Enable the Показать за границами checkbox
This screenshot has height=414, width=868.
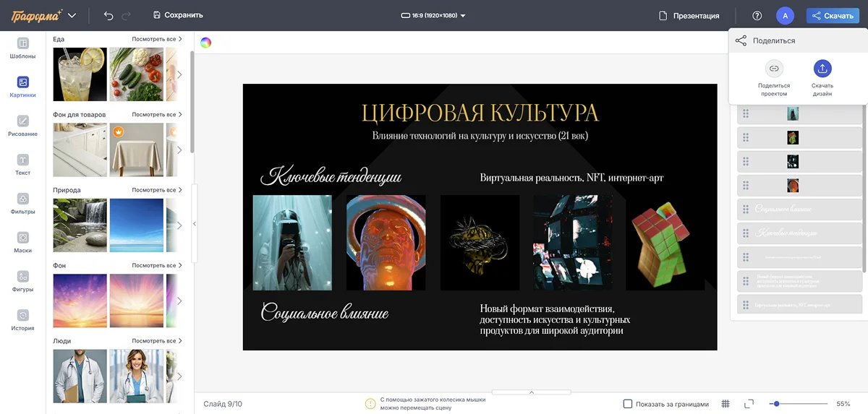tap(628, 404)
